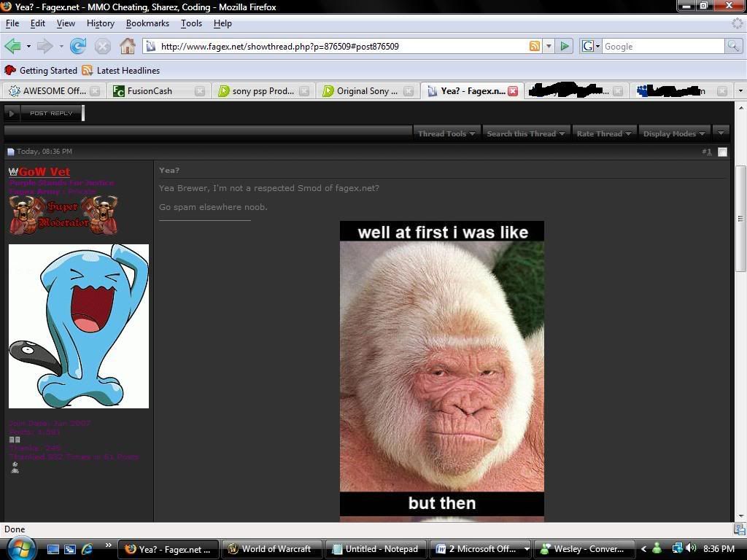Launch Internet Explorer from quick launch

[88, 549]
